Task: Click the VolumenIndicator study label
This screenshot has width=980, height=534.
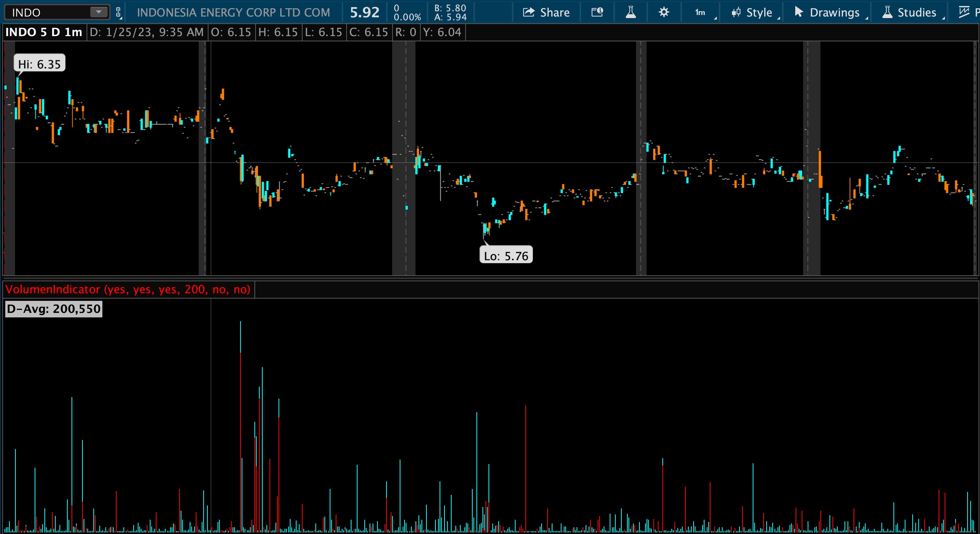Action: pyautogui.click(x=128, y=289)
